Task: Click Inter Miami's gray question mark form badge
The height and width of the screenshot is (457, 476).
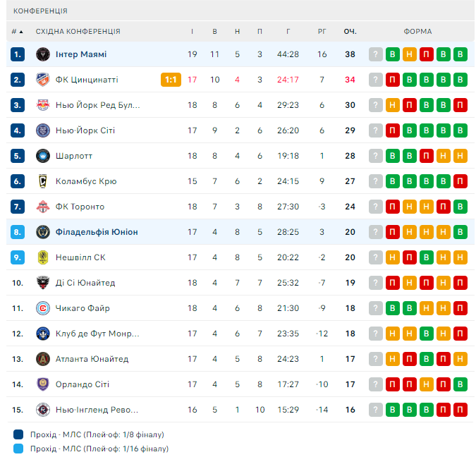Action: [x=376, y=54]
